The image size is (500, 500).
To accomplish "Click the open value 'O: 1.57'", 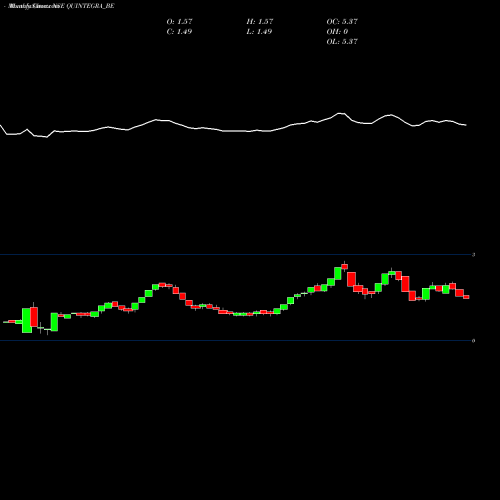I will (x=179, y=21).
